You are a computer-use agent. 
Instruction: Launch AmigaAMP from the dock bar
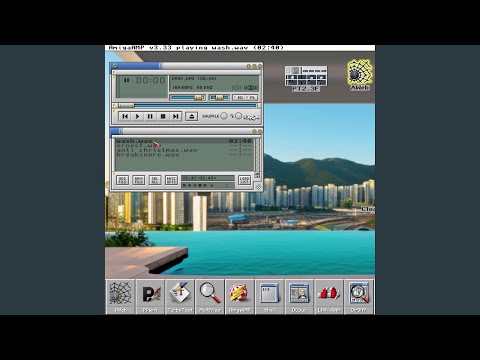coord(240,297)
